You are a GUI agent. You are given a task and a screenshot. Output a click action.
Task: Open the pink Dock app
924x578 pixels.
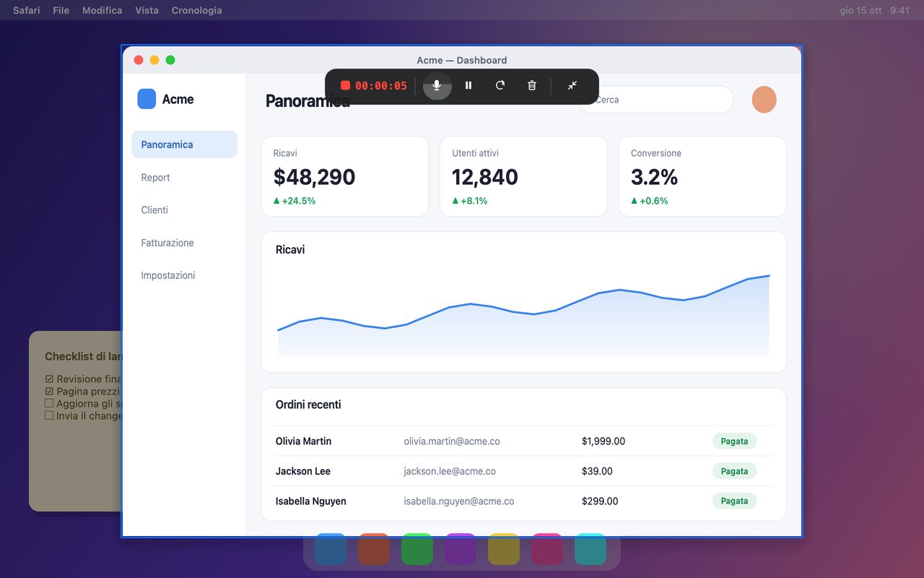pyautogui.click(x=547, y=549)
